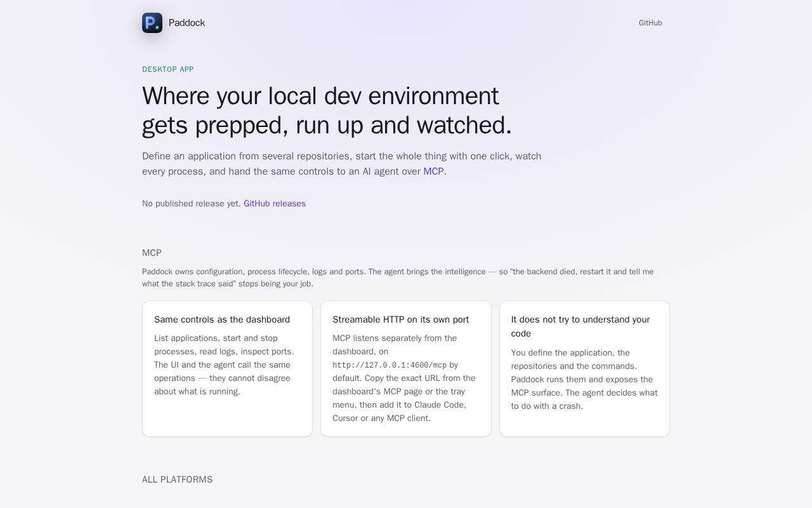The image size is (812, 508).
Task: Select the 'Streamable HTTP on its own port' title
Action: click(401, 319)
